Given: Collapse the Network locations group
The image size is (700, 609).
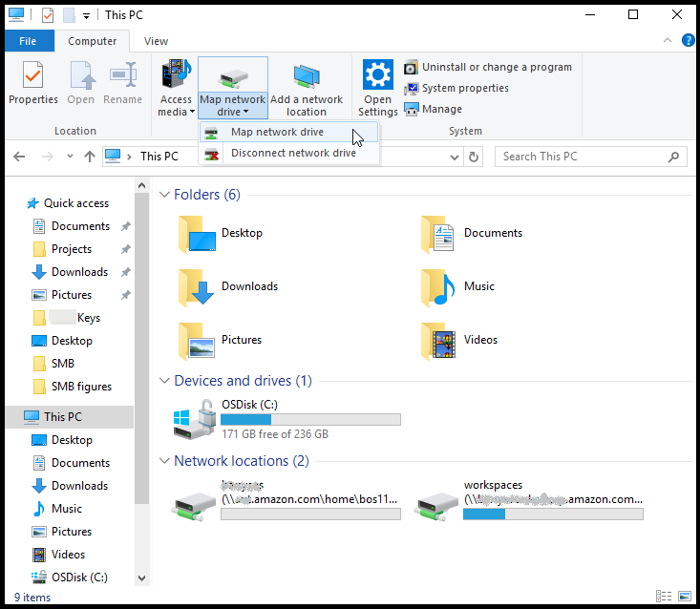Looking at the screenshot, I should [x=163, y=461].
